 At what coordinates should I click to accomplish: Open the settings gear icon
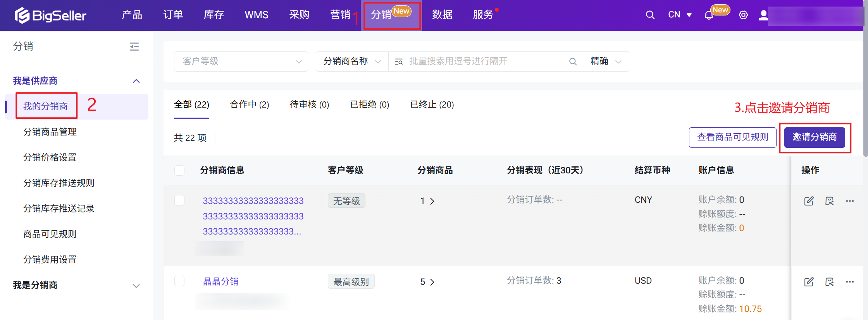point(743,15)
